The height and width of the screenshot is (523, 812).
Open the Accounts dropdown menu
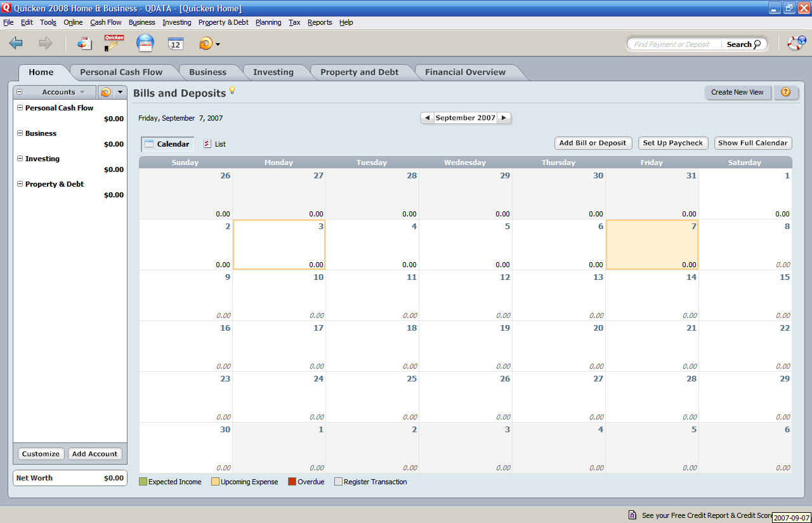pos(63,92)
